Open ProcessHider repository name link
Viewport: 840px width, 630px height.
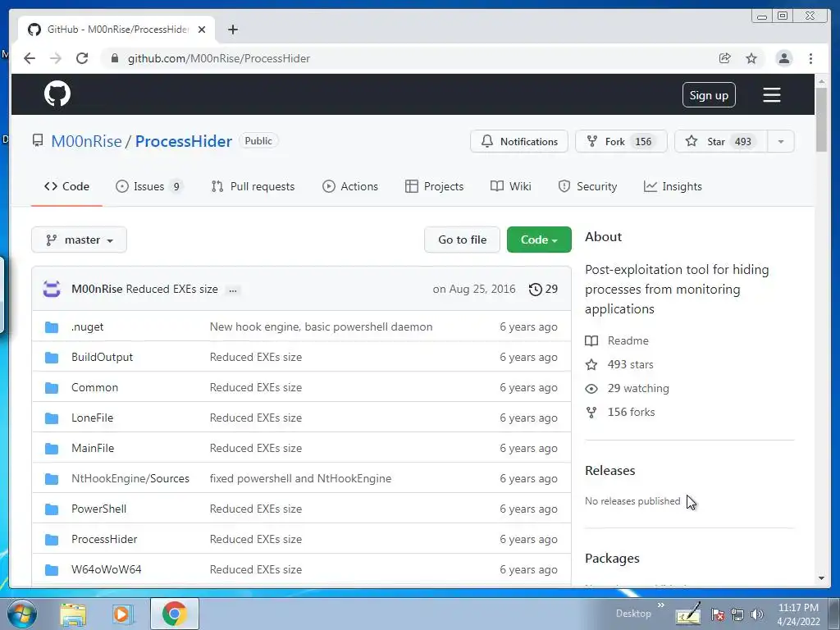coord(183,141)
